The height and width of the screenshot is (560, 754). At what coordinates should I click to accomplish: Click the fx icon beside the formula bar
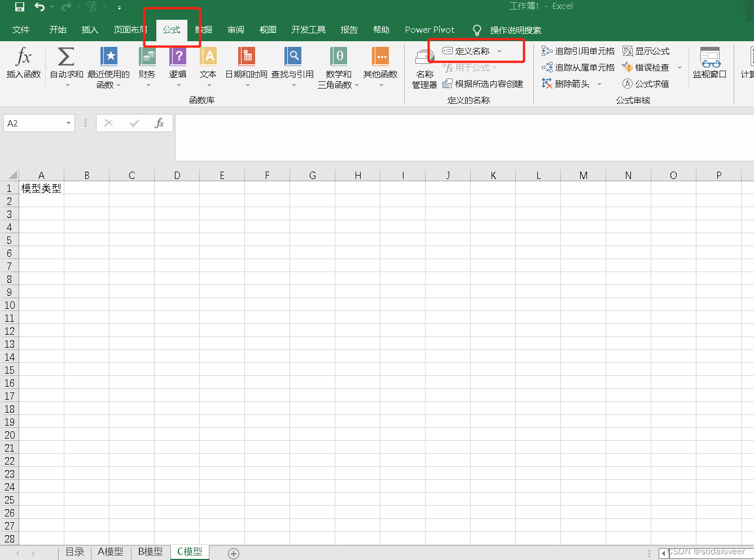[160, 123]
